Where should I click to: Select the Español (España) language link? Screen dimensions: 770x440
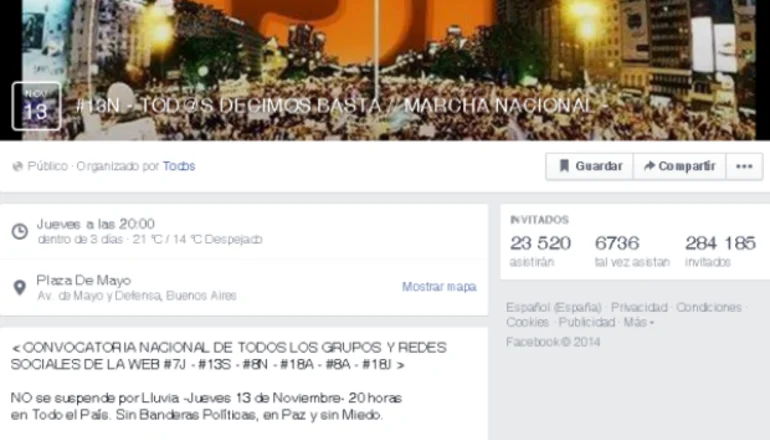553,307
